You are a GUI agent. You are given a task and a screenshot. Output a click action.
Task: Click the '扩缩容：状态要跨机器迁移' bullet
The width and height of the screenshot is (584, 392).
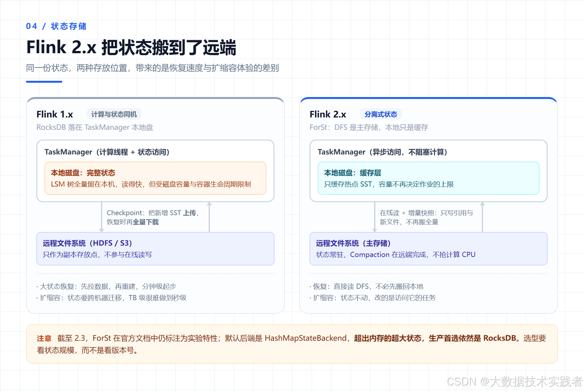pyautogui.click(x=111, y=298)
